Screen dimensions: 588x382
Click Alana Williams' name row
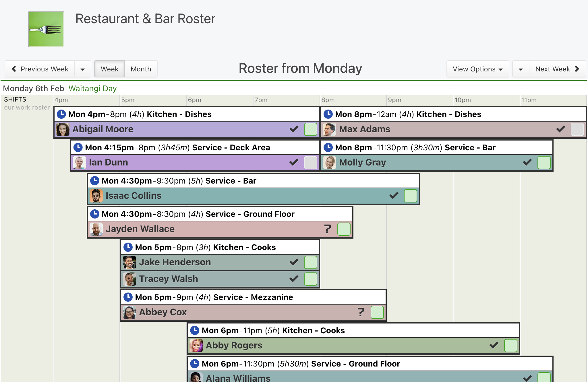(x=370, y=377)
